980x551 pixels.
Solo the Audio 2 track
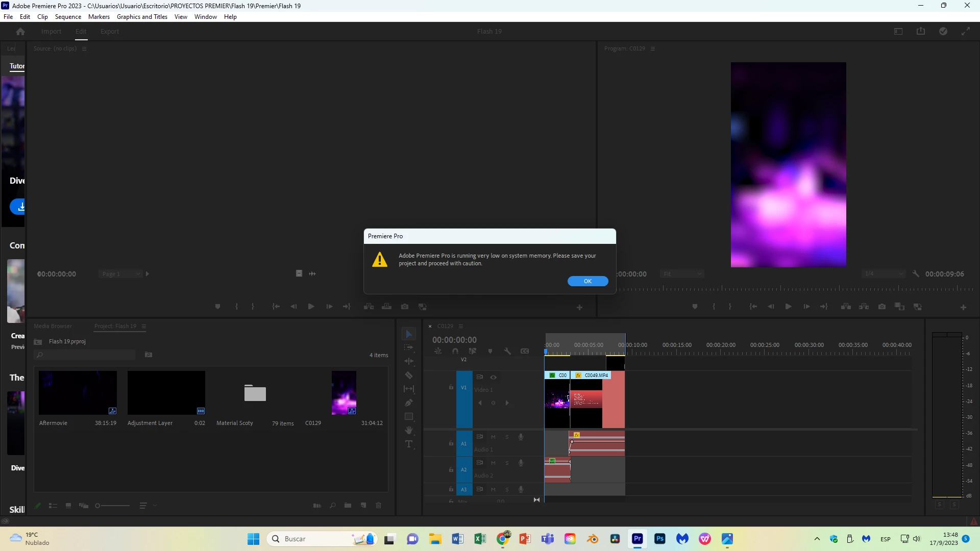[507, 463]
